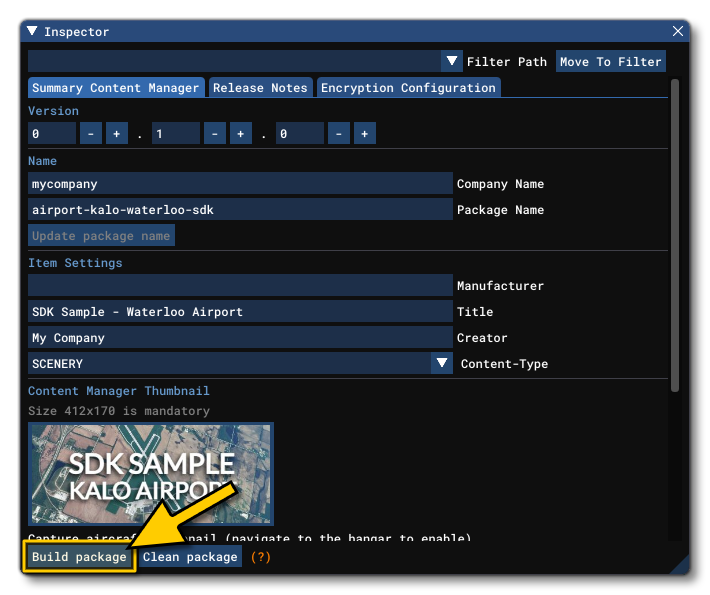Increase the minor version number
The height and width of the screenshot is (595, 710).
click(241, 134)
